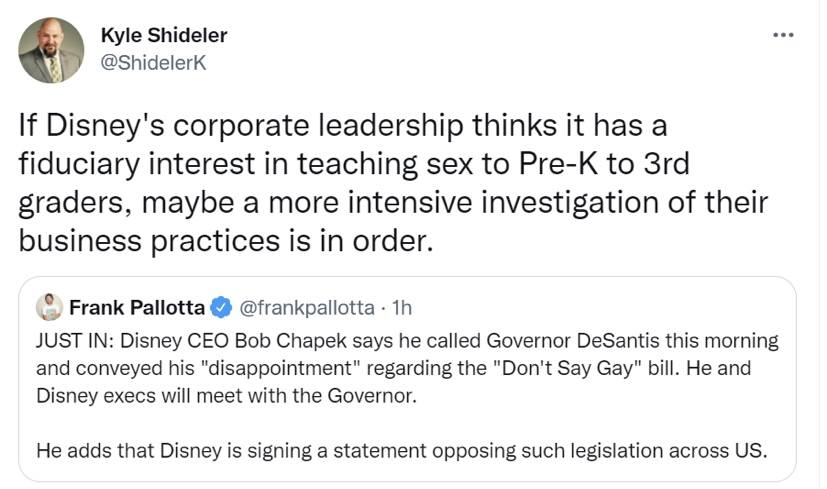The width and height of the screenshot is (827, 489).
Task: Click the Frank Pallotta author name
Action: click(x=138, y=305)
